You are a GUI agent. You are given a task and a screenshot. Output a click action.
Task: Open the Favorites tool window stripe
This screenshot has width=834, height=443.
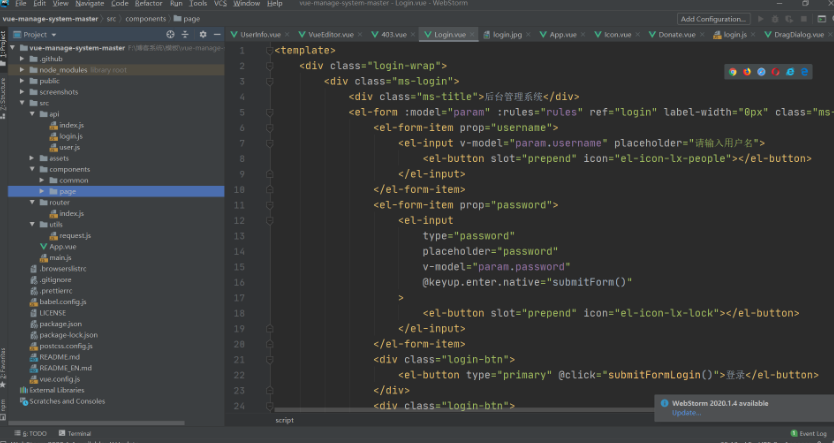point(3,367)
